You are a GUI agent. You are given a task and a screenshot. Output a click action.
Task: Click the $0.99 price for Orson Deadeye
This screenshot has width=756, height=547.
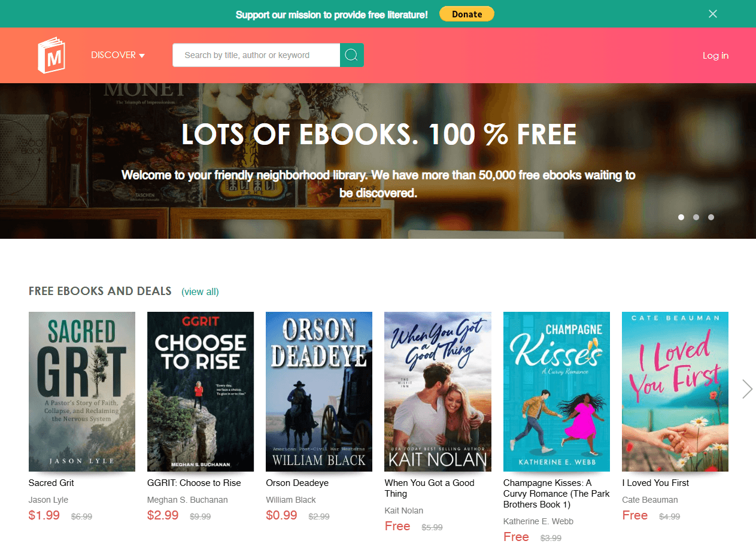(281, 515)
